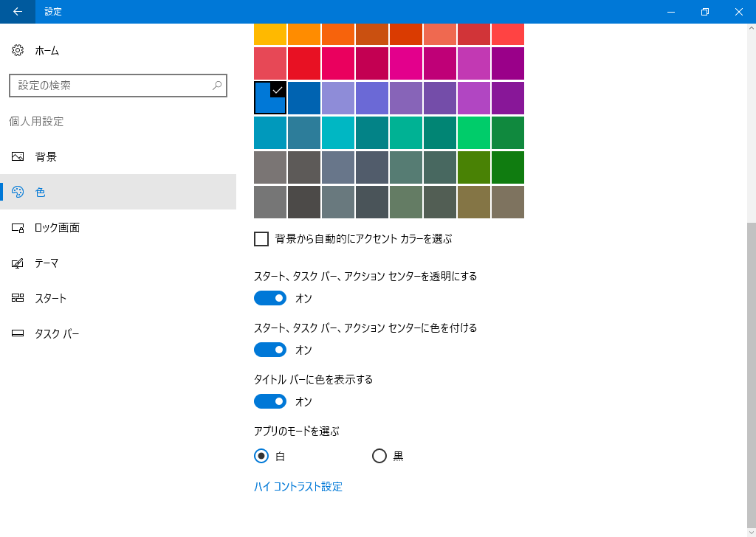
Task: Click the Background picture icon in sidebar
Action: click(x=18, y=157)
